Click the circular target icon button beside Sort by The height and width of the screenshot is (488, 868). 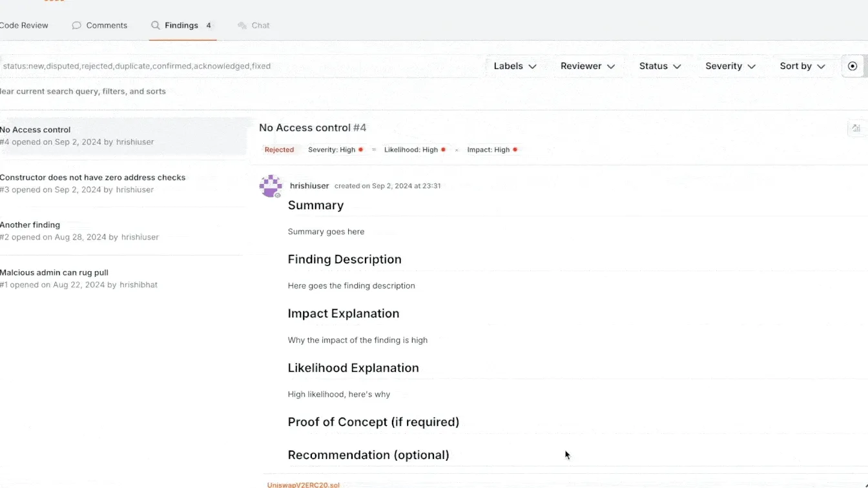click(x=852, y=66)
